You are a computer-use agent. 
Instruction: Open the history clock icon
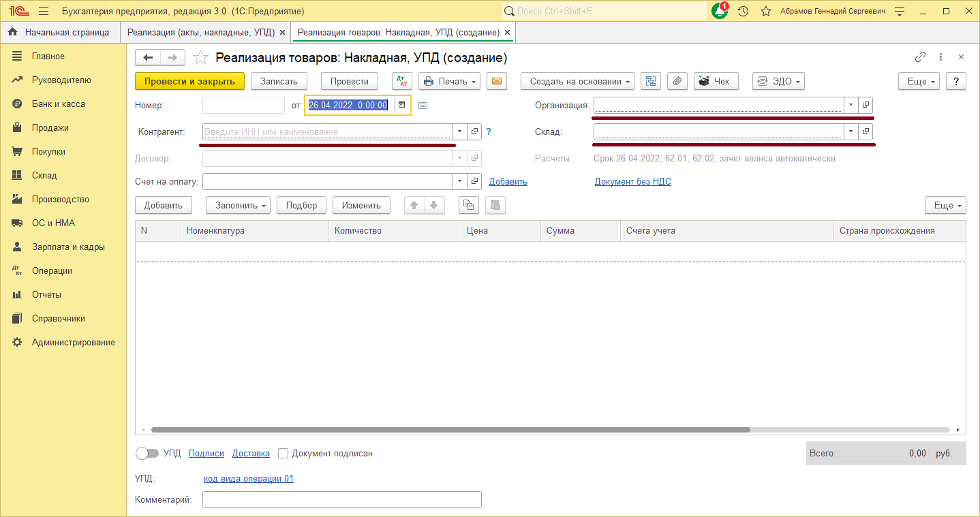pyautogui.click(x=744, y=12)
